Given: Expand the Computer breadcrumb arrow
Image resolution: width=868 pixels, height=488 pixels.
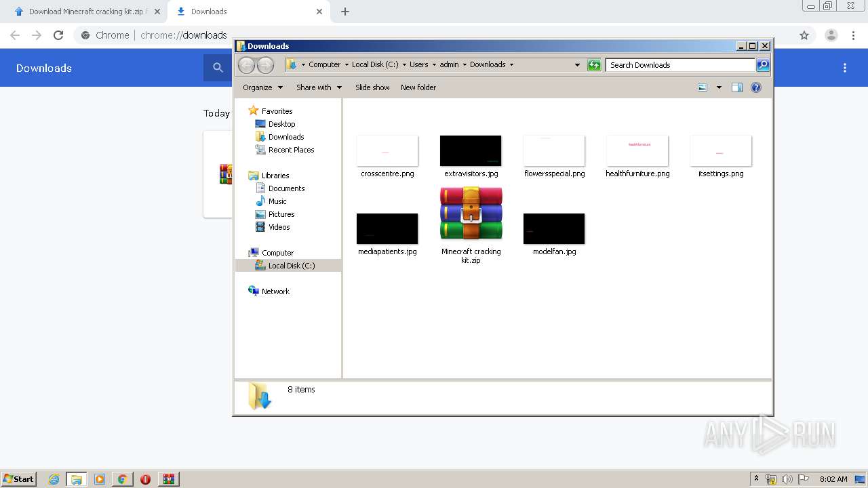Looking at the screenshot, I should (x=347, y=65).
